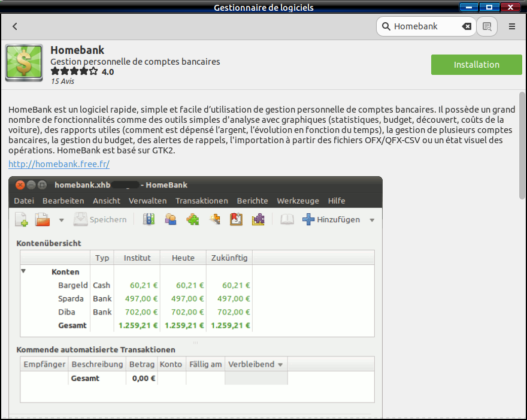Open the homebank.free.fr link
Image resolution: width=527 pixels, height=420 pixels.
(x=59, y=164)
